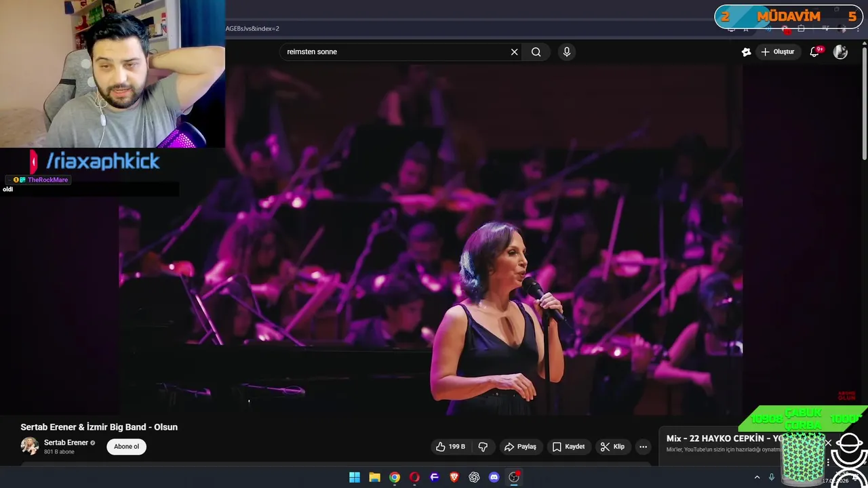This screenshot has height=488, width=868.
Task: Show hidden system tray icons
Action: (757, 477)
